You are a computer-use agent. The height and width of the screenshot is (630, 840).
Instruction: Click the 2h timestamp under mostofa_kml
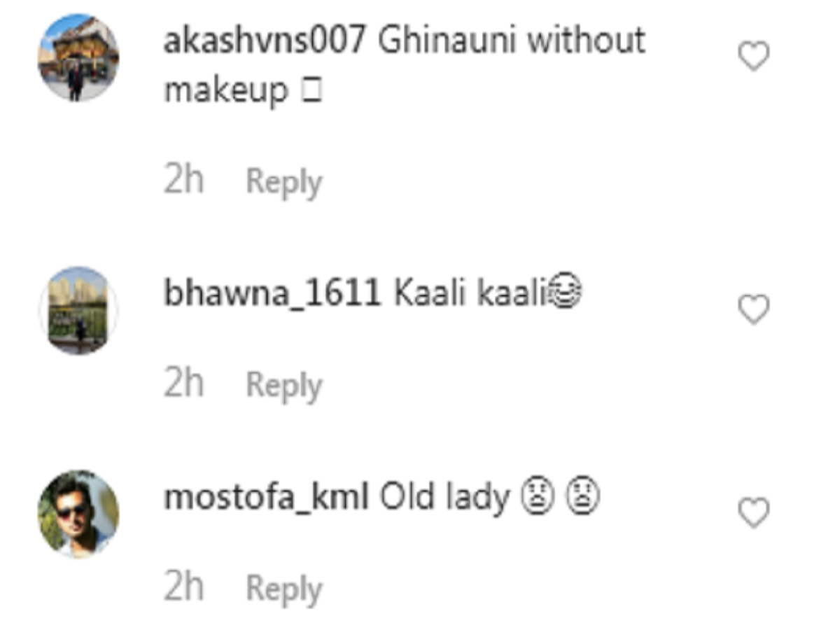click(x=183, y=587)
